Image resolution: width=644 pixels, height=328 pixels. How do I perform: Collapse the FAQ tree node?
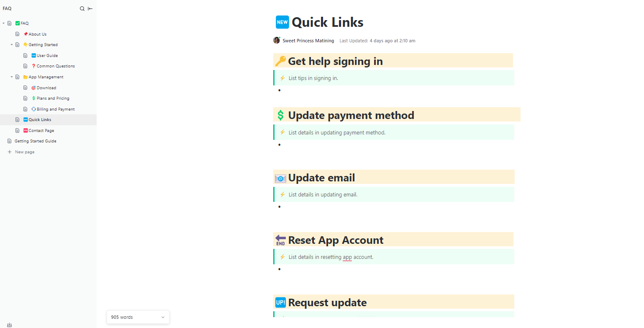pos(3,23)
